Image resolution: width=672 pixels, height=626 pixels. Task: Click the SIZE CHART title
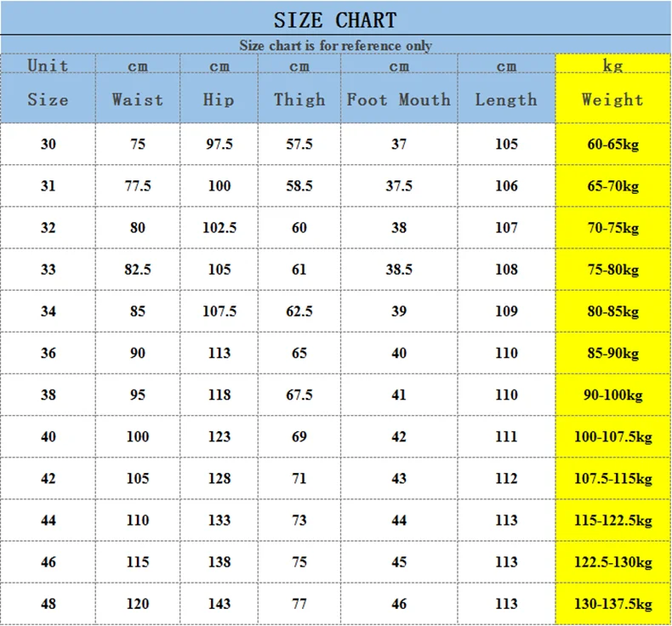[335, 20]
